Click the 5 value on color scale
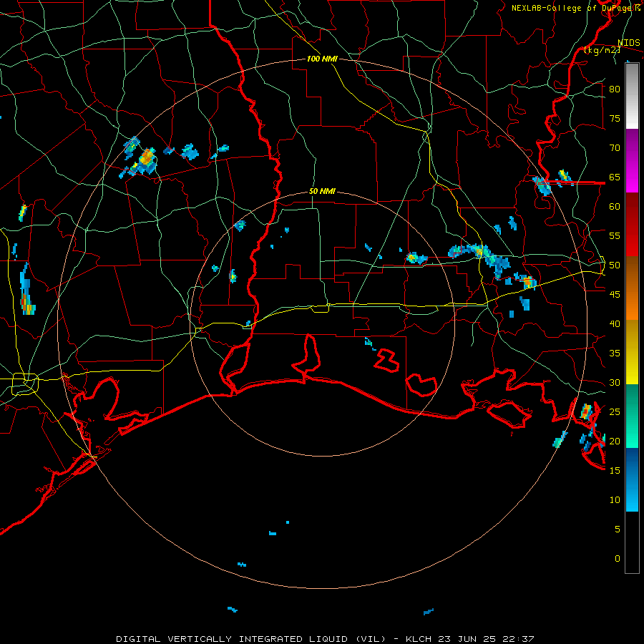 (x=618, y=530)
